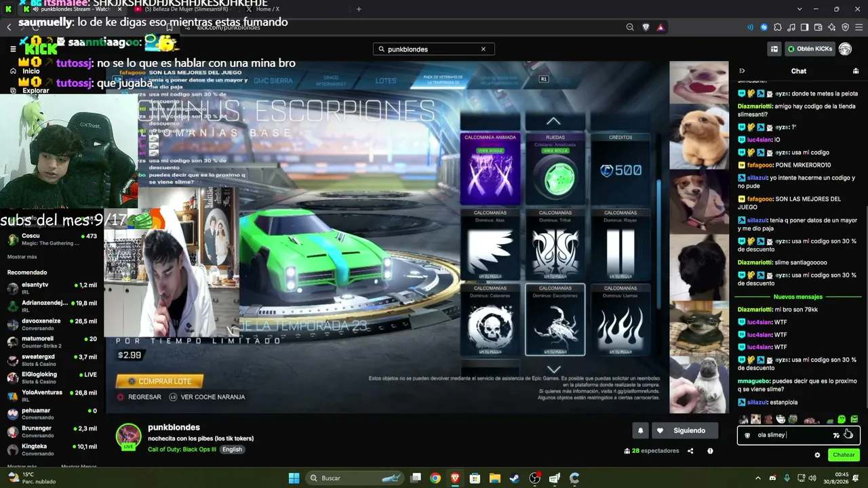Open Adrianozendej recommended channel
This screenshot has height=488, width=868.
(x=52, y=306)
